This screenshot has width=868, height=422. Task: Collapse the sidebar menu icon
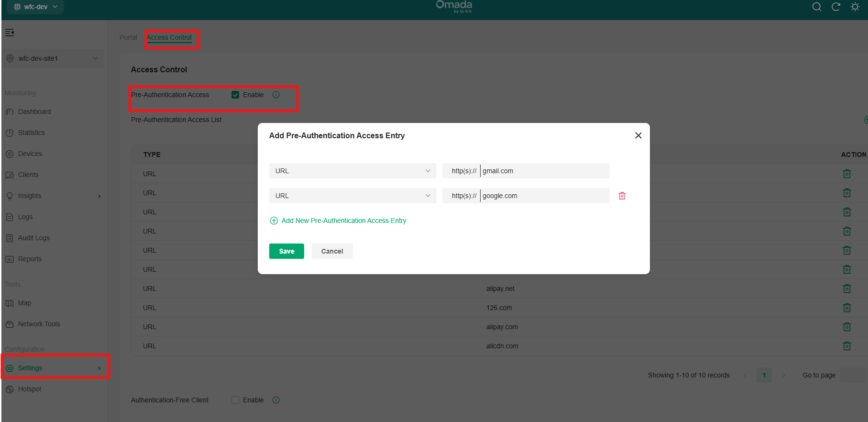[x=10, y=33]
